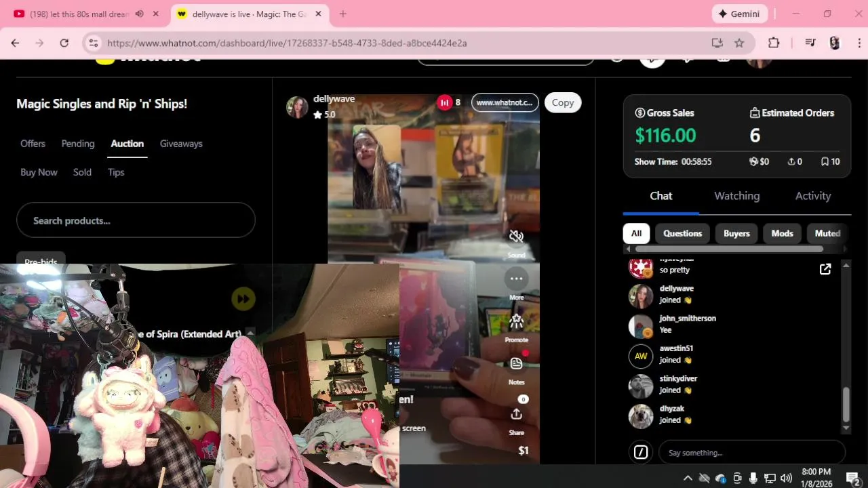Filter chat by Mods

click(782, 233)
